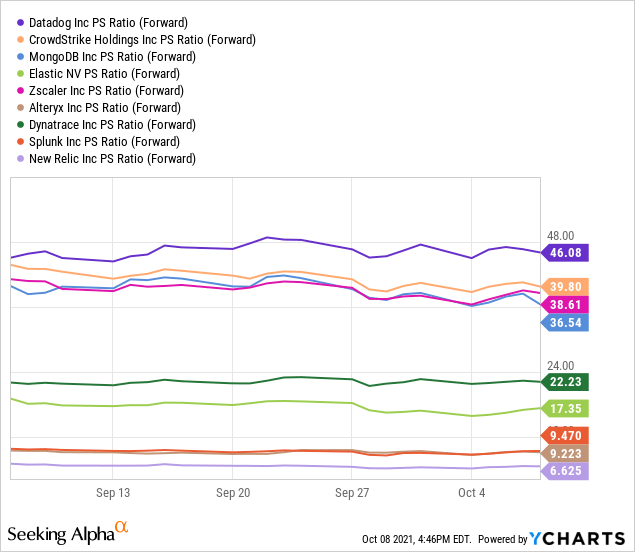
Task: Click the Elastic NV green legend dot
Action: [x=18, y=73]
